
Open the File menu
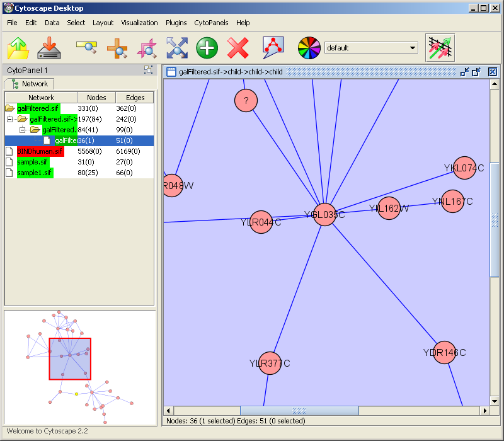(x=12, y=23)
